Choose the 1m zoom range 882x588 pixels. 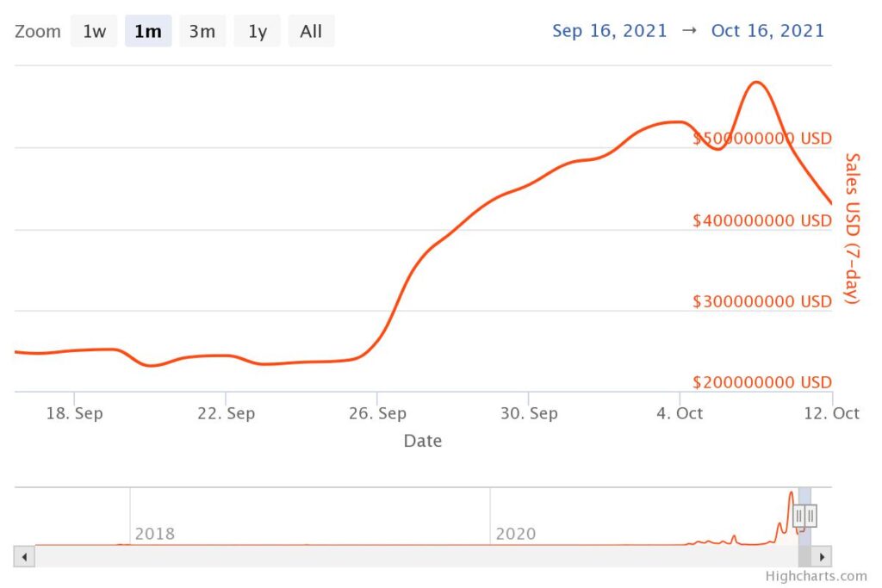pyautogui.click(x=148, y=32)
